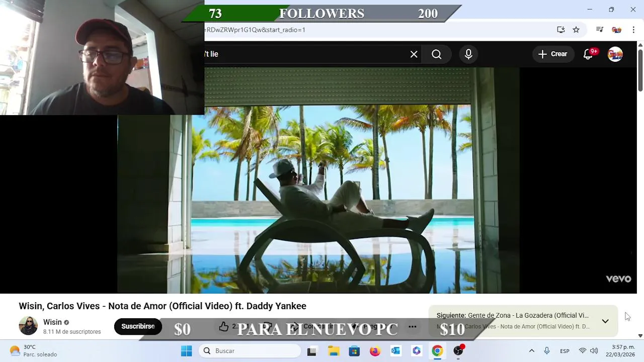Open Outlook from the taskbar
The width and height of the screenshot is (644, 362).
(x=396, y=351)
